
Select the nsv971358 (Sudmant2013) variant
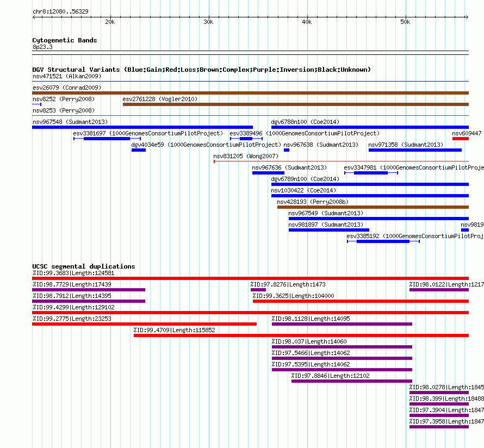(x=415, y=150)
